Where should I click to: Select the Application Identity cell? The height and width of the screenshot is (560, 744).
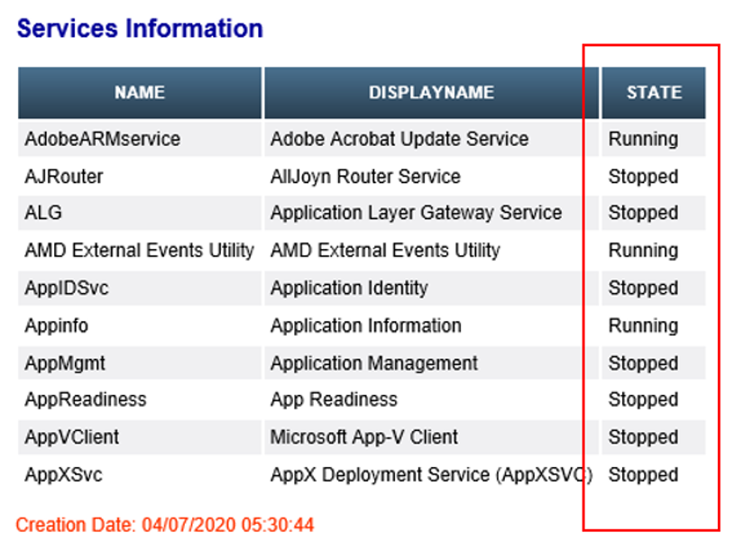[x=431, y=288]
